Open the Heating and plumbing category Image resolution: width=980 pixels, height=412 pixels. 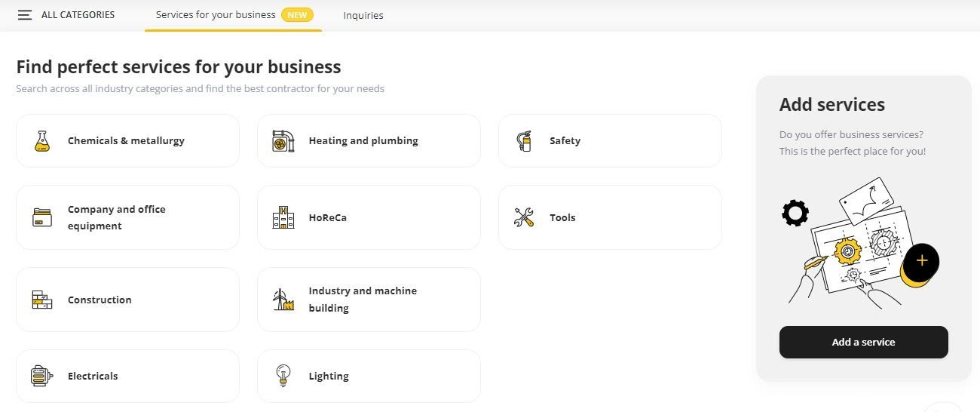(369, 140)
